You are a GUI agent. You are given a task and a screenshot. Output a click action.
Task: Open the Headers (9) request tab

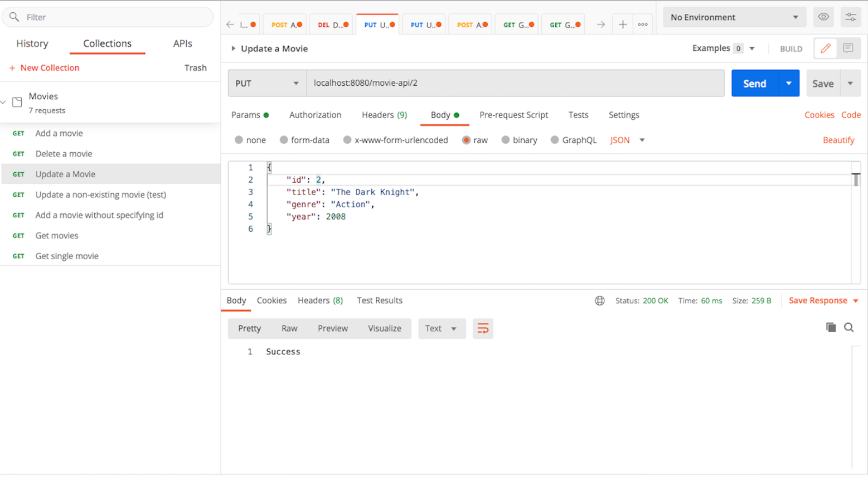coord(385,115)
